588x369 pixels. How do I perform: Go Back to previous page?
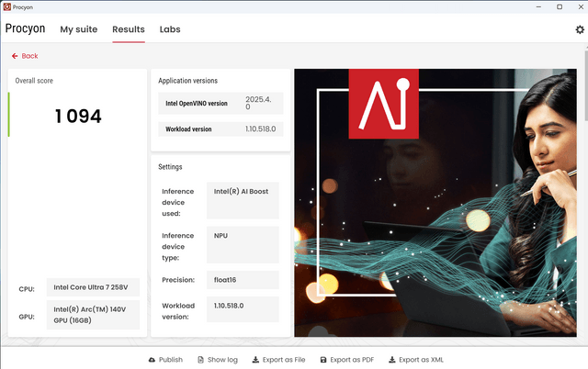25,56
